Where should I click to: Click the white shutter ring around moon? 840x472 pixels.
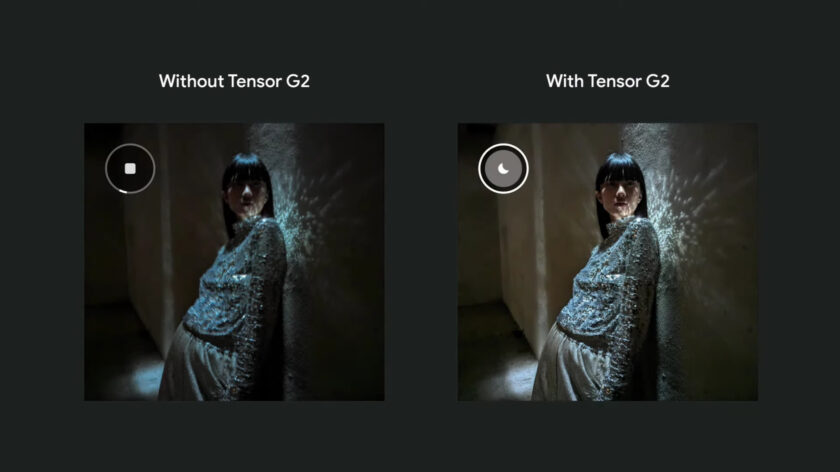click(503, 169)
